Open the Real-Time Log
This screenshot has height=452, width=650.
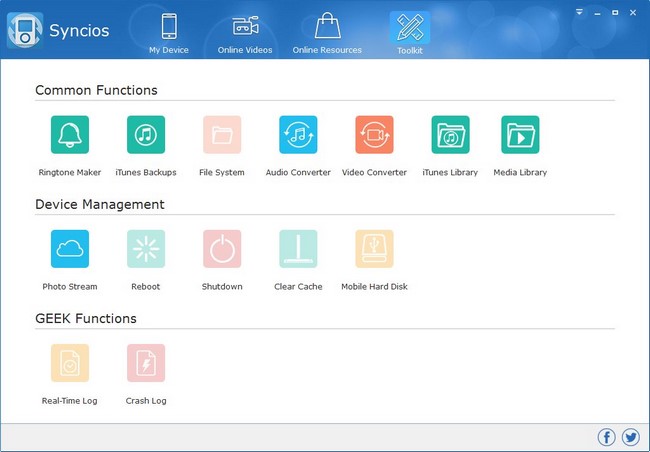70,363
